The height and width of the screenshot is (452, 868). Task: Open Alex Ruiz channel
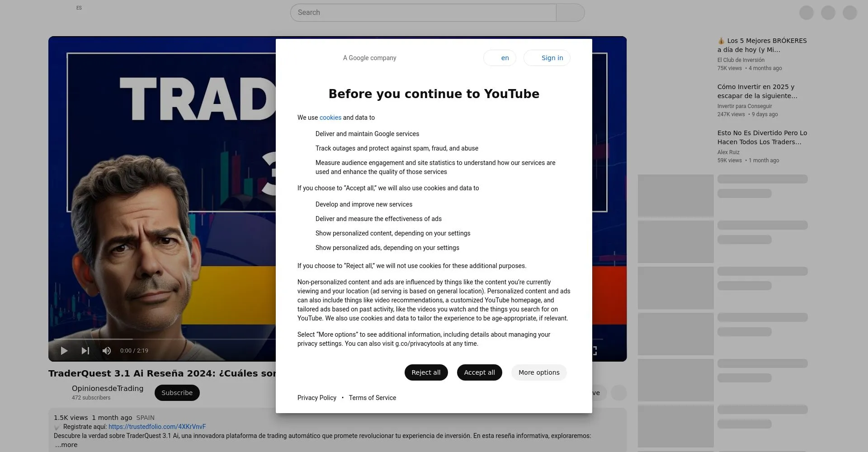[x=728, y=152]
